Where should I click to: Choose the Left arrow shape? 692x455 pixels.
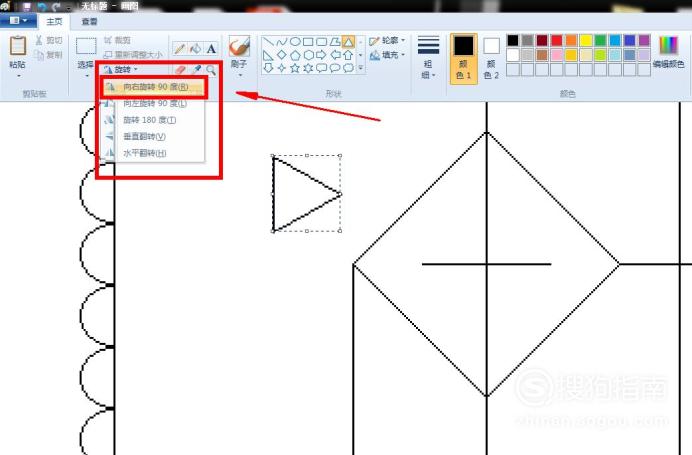[x=335, y=55]
